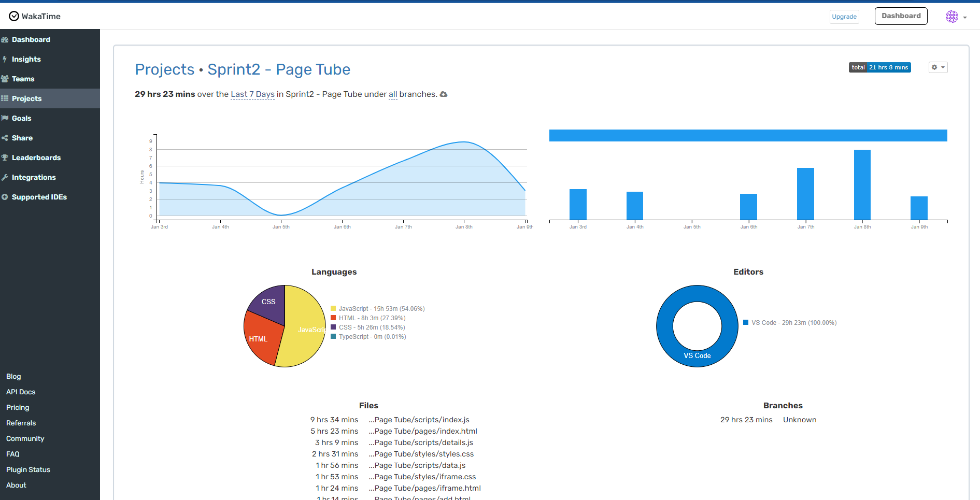This screenshot has width=980, height=500.
Task: Open Integrations via the wrench icon
Action: [5, 177]
